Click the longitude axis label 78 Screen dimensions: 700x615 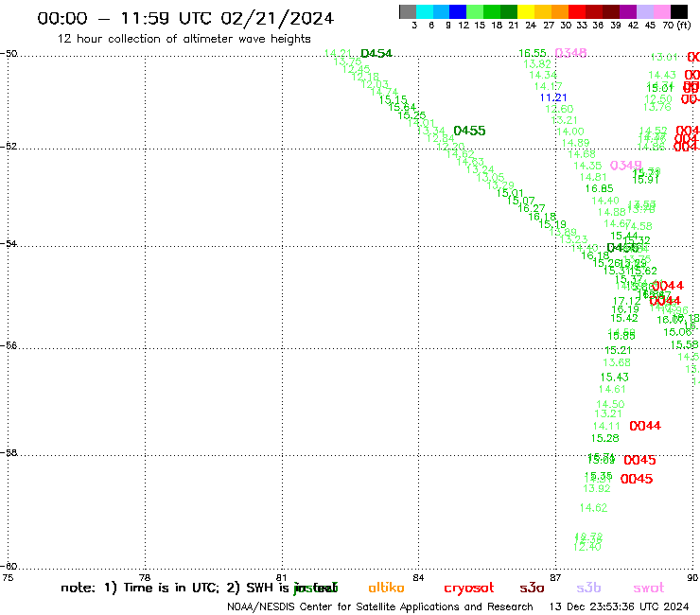pos(145,577)
